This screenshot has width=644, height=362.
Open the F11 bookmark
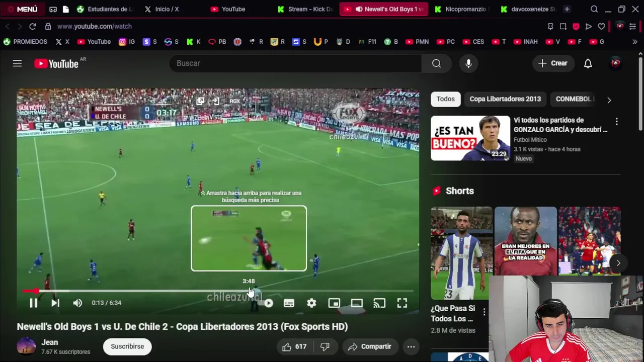point(367,42)
